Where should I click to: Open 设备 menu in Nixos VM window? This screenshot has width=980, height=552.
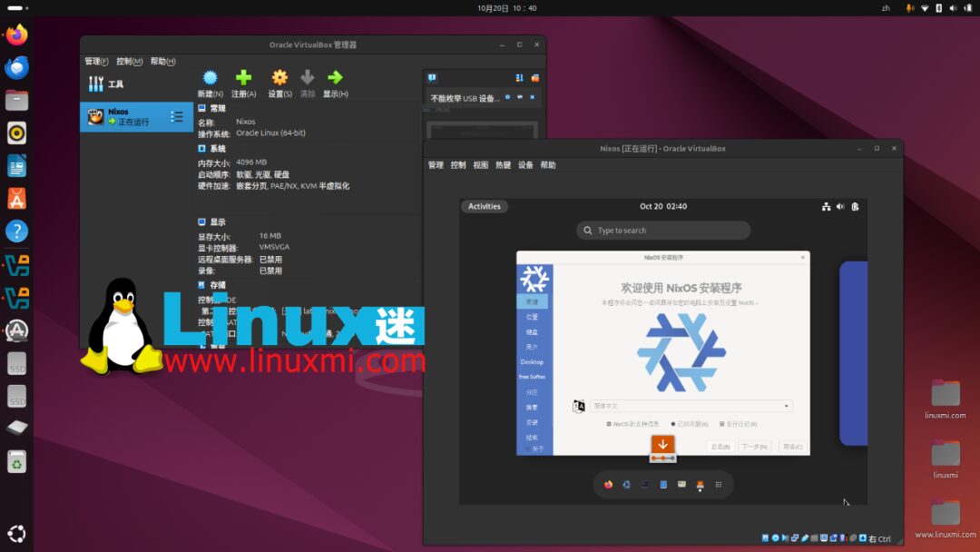(x=525, y=165)
